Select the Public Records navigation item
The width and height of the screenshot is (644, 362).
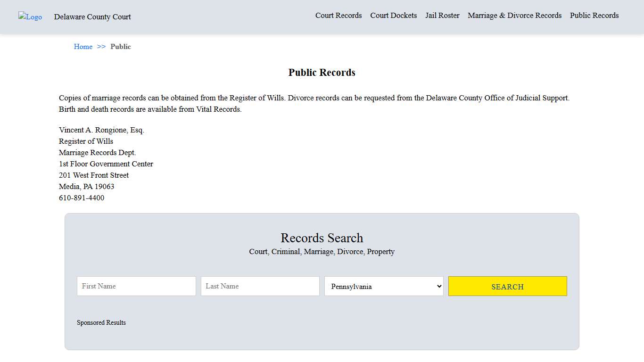[594, 15]
